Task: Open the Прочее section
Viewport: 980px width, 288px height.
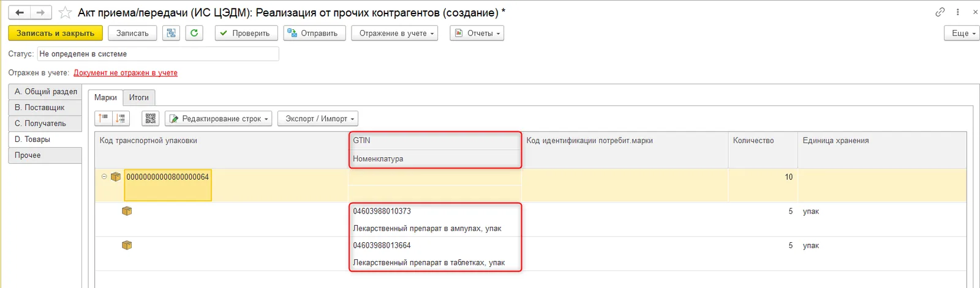Action: pos(45,155)
